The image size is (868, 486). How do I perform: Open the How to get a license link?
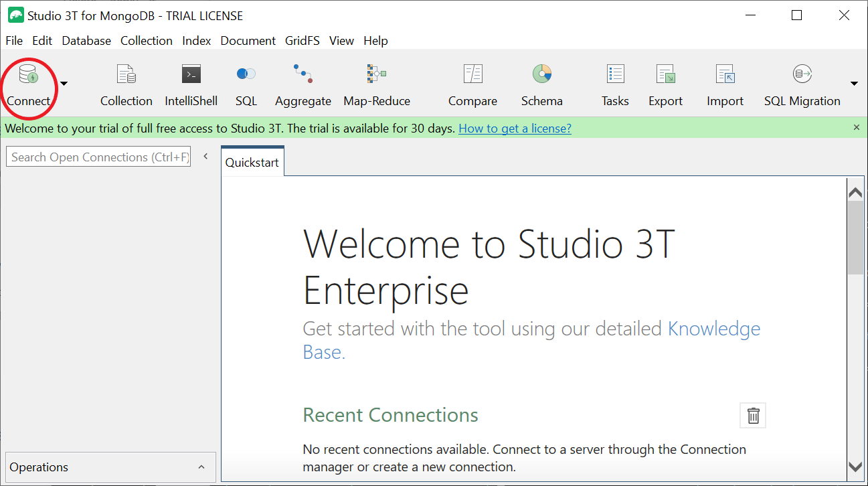click(x=515, y=128)
